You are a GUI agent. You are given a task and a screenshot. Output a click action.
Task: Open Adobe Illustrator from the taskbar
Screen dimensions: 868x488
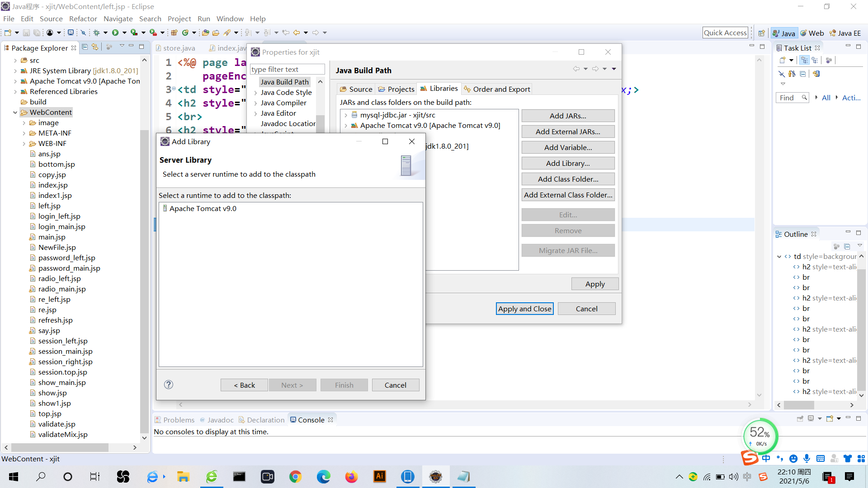coord(380,477)
